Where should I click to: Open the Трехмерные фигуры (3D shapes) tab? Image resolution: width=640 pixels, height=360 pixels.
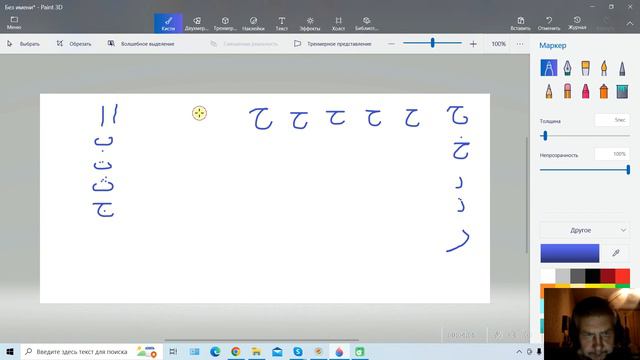[x=225, y=23]
